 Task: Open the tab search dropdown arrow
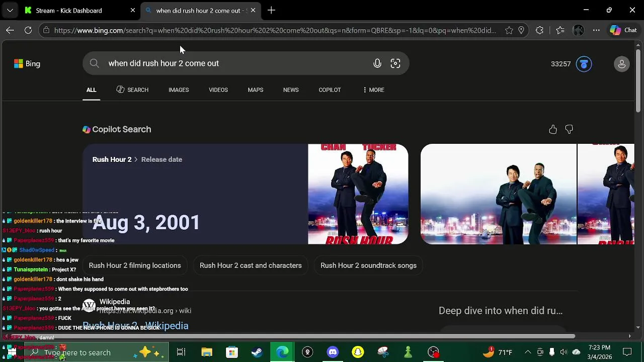click(10, 10)
